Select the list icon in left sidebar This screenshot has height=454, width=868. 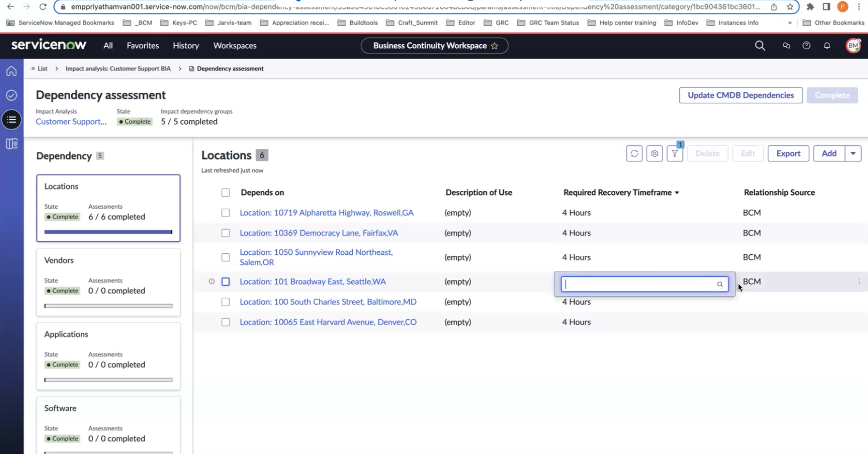[x=12, y=120]
